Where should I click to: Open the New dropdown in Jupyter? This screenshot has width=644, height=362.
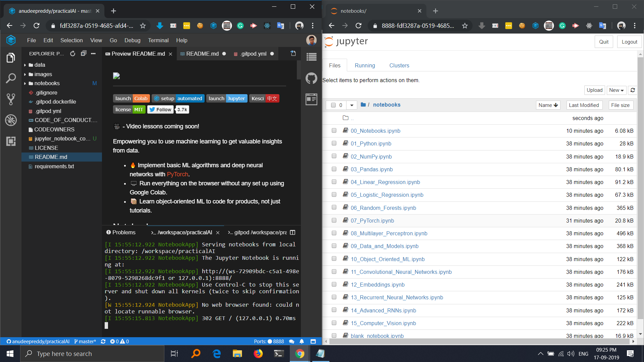point(616,90)
